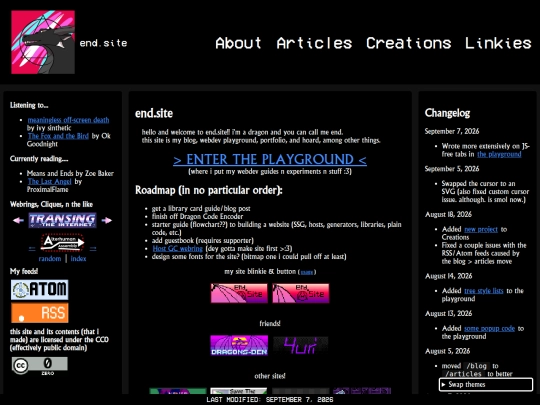The width and height of the screenshot is (540, 405).
Task: Click the 'August 5, 2026' changelog date
Action: pyautogui.click(x=447, y=351)
